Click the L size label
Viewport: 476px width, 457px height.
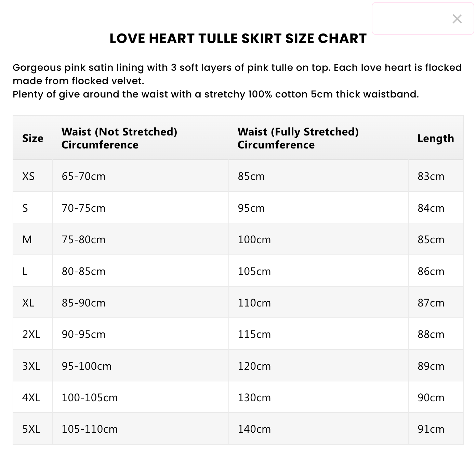pyautogui.click(x=27, y=271)
